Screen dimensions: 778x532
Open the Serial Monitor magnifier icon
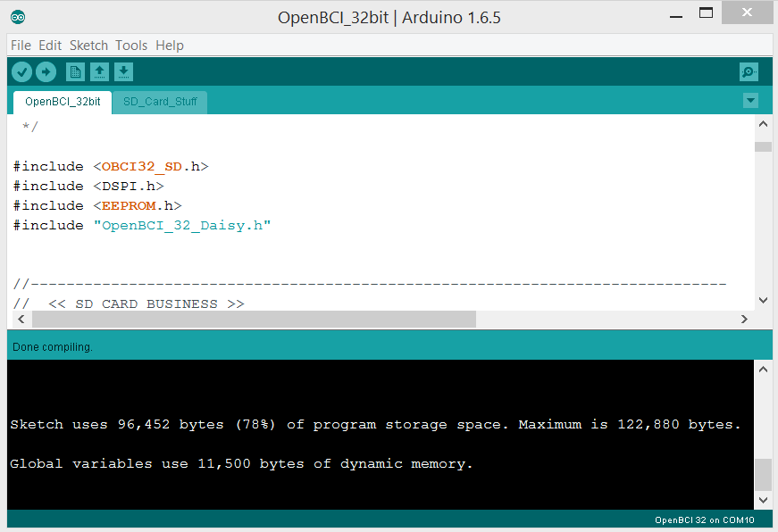749,72
